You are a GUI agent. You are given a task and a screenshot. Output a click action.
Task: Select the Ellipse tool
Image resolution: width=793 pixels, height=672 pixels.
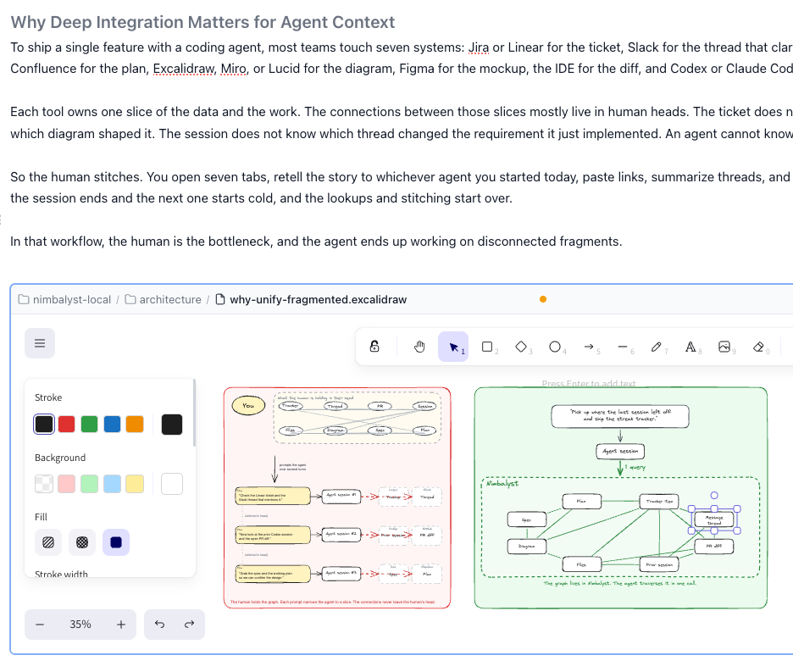coord(555,347)
